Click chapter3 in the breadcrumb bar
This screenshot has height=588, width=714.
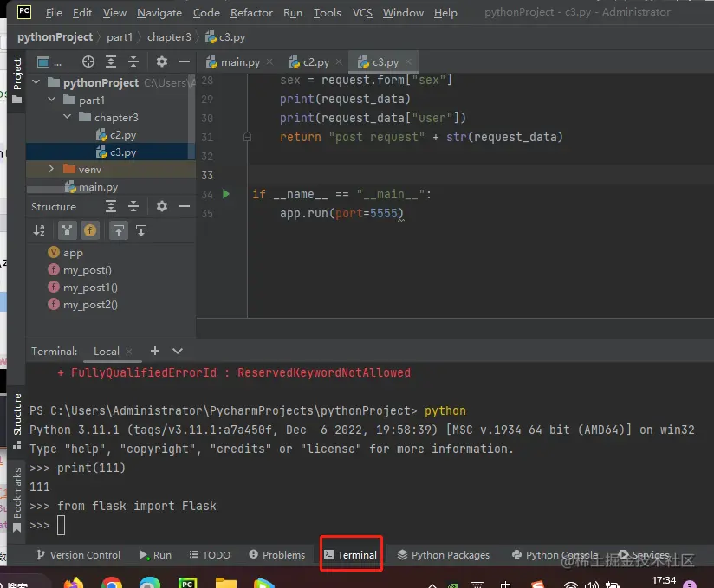coord(169,37)
